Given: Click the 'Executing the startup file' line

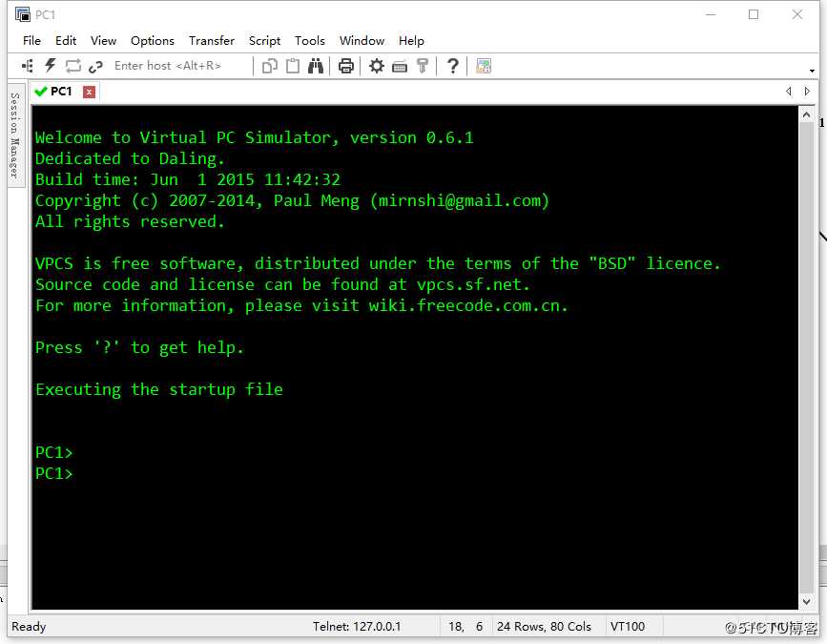Looking at the screenshot, I should [x=158, y=390].
